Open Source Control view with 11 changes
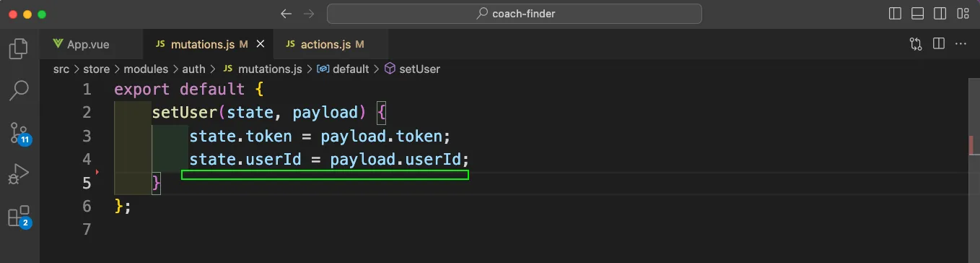 19,133
